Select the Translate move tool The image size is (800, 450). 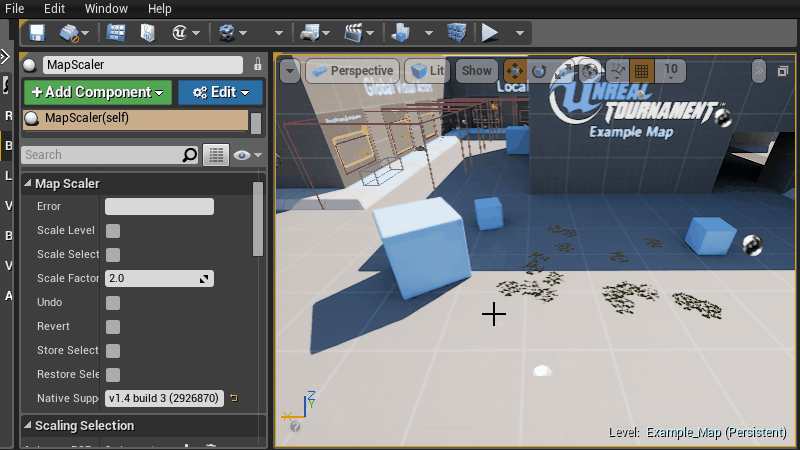(x=515, y=71)
